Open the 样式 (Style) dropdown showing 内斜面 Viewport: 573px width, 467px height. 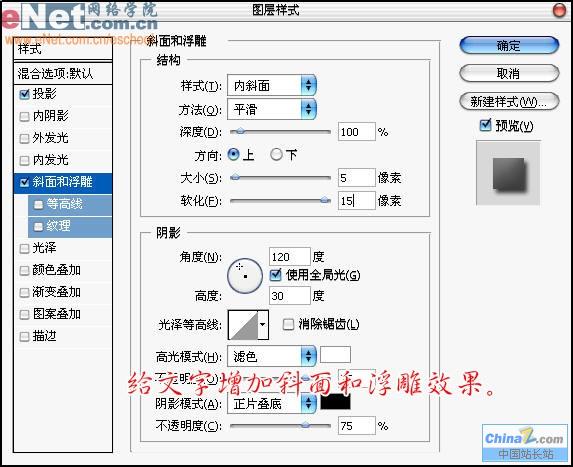(x=272, y=86)
